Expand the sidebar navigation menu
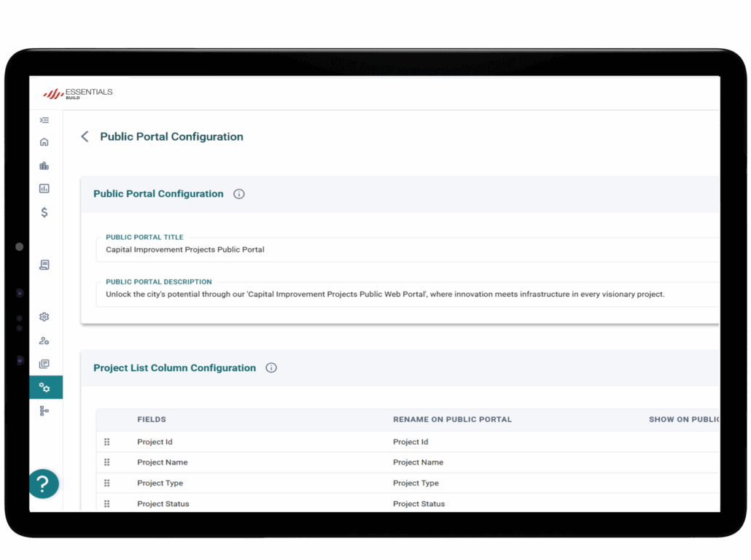The width and height of the screenshot is (751, 560). 44,120
